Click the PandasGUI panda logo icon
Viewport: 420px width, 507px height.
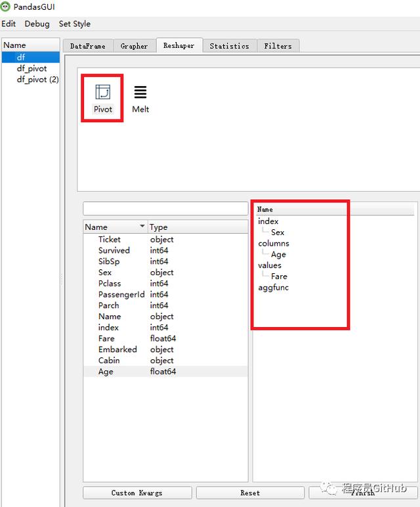pos(5,6)
